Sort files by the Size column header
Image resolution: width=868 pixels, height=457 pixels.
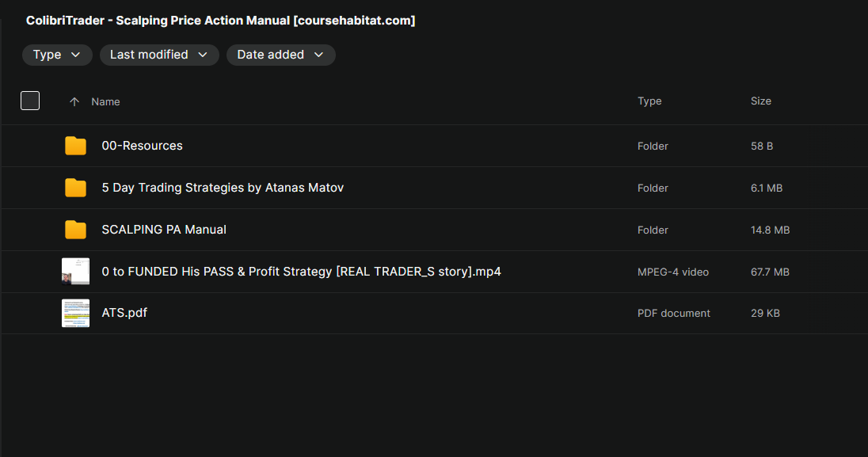coord(760,101)
